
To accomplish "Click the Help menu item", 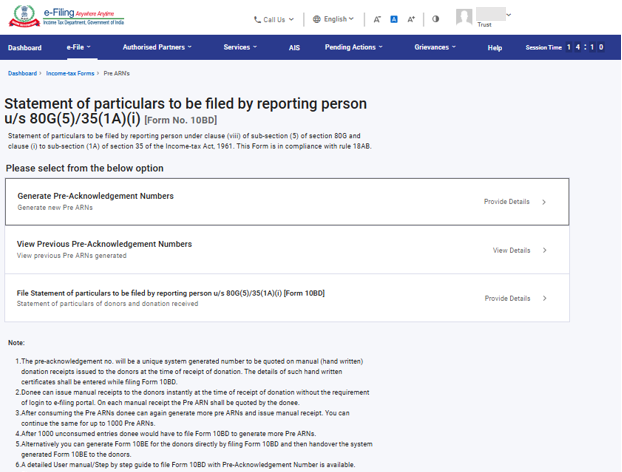I will click(x=494, y=48).
